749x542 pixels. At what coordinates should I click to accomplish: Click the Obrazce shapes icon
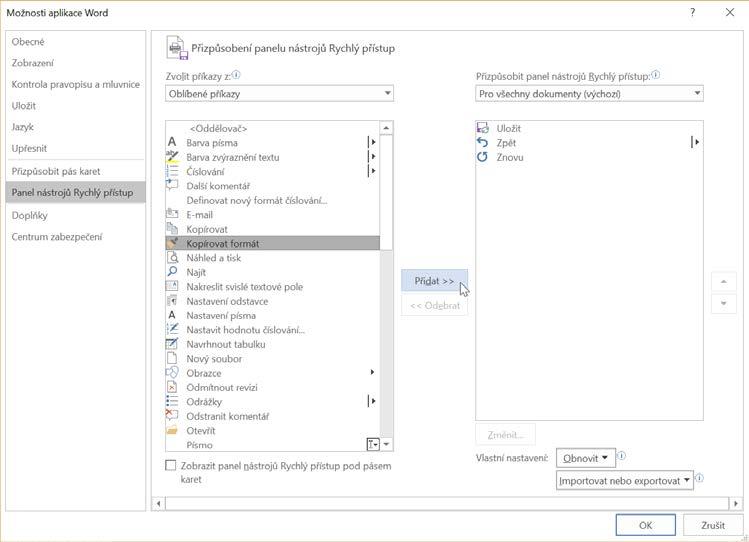172,372
